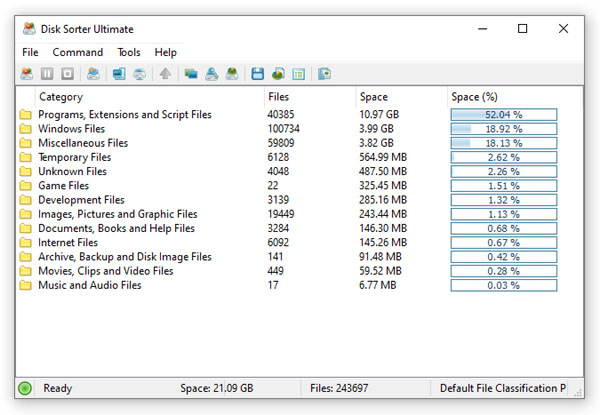This screenshot has width=600, height=415.
Task: Click the space value 487.50 MB
Action: 383,171
